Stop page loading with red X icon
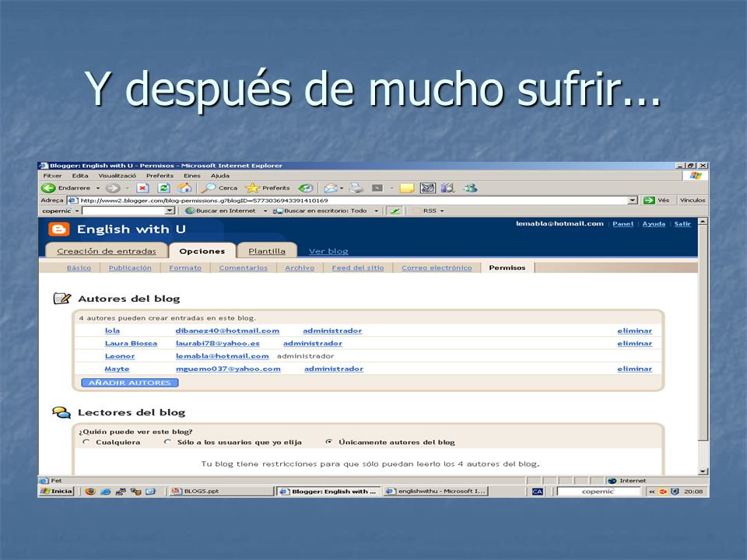The width and height of the screenshot is (747, 560). point(142,188)
